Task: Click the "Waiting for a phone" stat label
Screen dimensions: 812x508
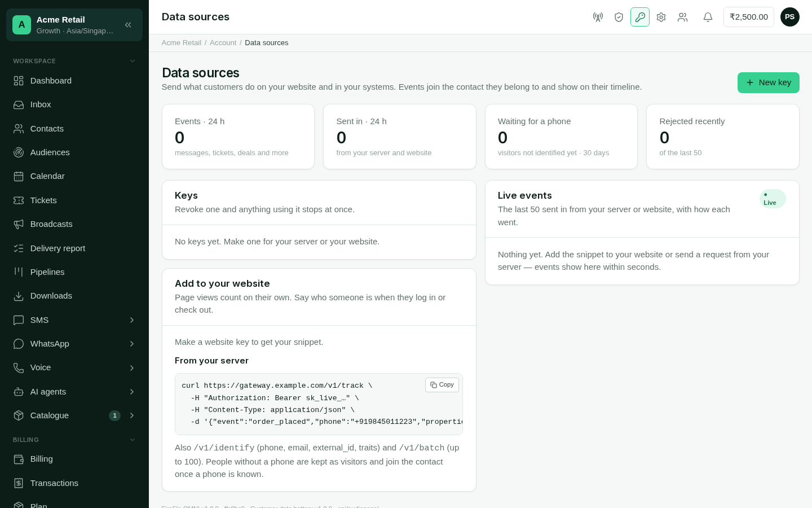Action: pyautogui.click(x=535, y=121)
